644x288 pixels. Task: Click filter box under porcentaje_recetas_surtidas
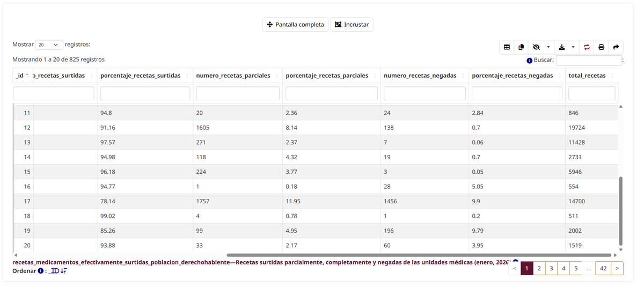145,93
